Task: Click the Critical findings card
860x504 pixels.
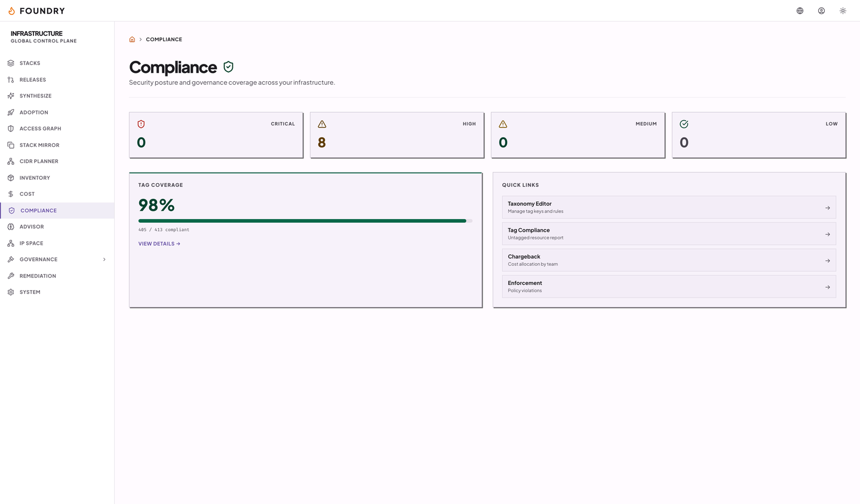Action: pyautogui.click(x=216, y=135)
